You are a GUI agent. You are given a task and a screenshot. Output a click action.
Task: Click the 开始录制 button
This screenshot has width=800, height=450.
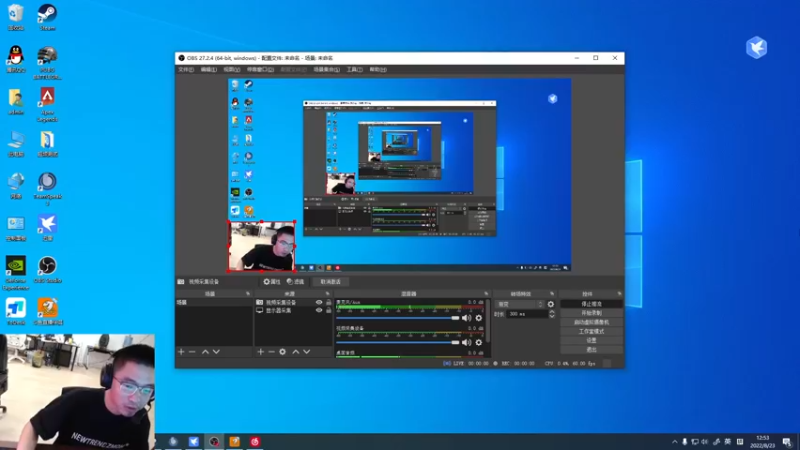click(x=591, y=313)
